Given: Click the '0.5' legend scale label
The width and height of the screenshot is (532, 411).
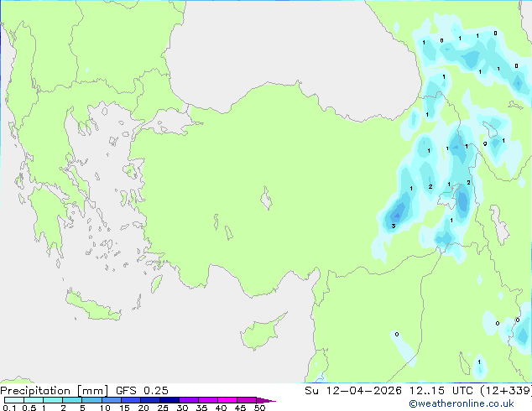Looking at the screenshot, I should [x=29, y=408].
